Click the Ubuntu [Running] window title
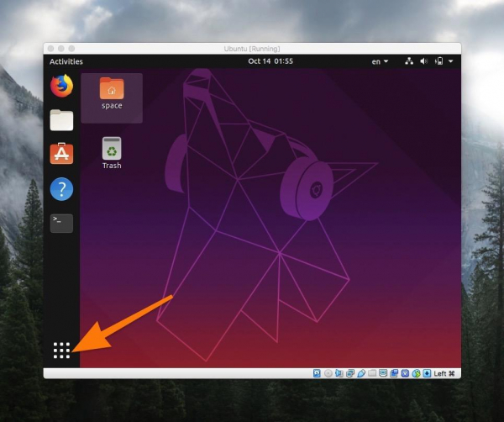Viewport: 504px width, 422px height. tap(252, 49)
